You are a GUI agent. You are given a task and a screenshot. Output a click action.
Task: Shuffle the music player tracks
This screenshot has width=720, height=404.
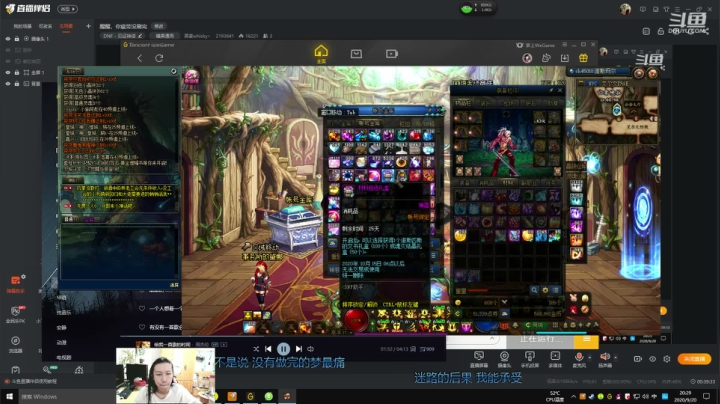tap(256, 349)
